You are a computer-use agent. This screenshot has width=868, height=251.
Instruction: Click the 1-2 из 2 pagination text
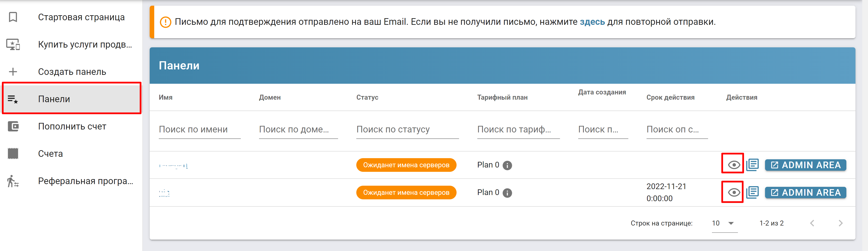[771, 223]
